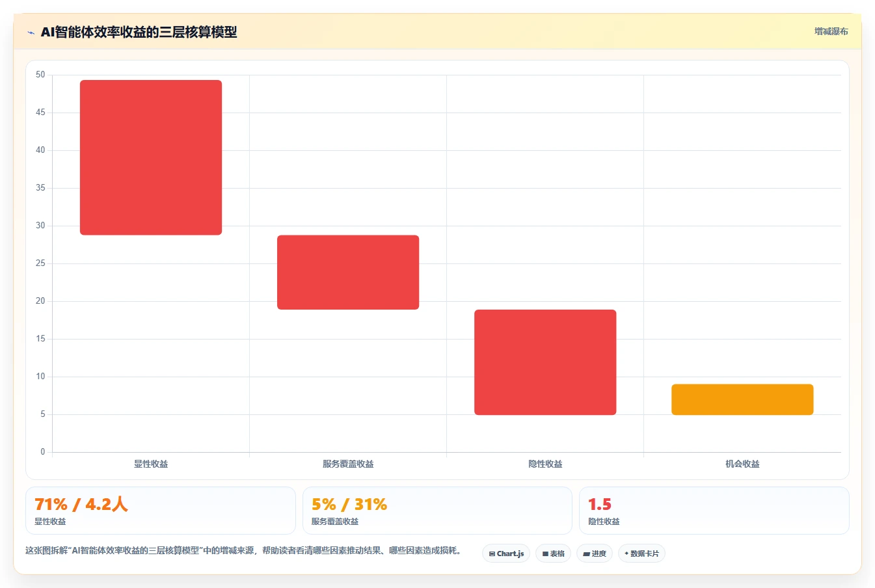
Task: Click the 服务覆盖收益 x-axis label
Action: pyautogui.click(x=348, y=464)
